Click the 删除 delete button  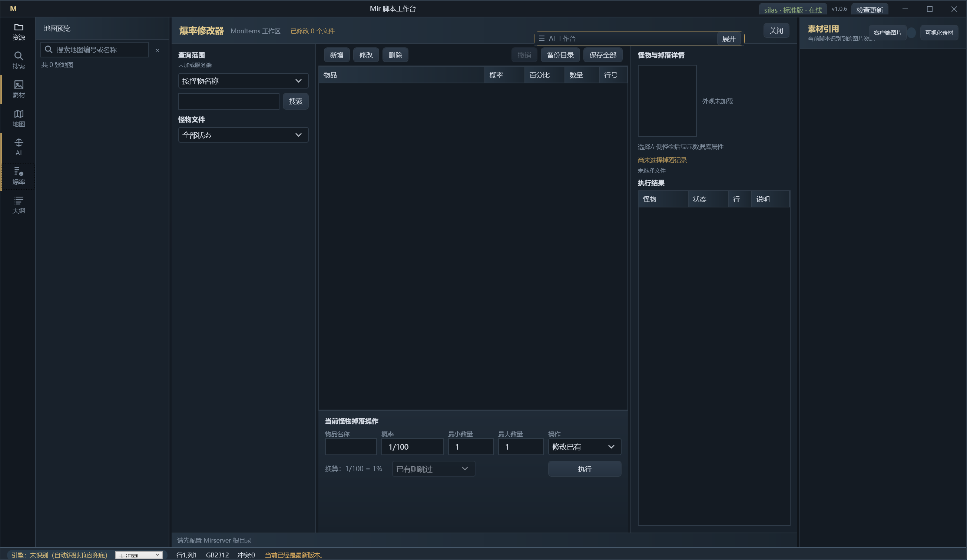[x=395, y=55]
